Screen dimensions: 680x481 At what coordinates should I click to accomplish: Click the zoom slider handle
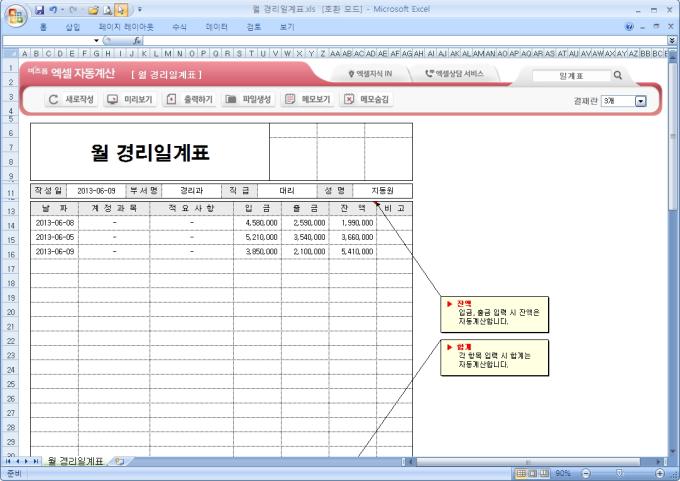tap(620, 473)
